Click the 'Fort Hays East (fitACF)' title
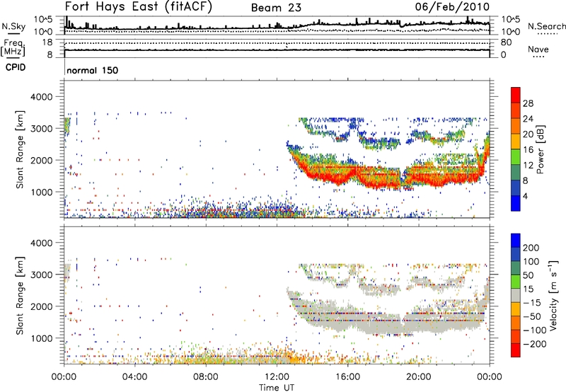Viewport: 566px width, 392px height. pyautogui.click(x=139, y=6)
